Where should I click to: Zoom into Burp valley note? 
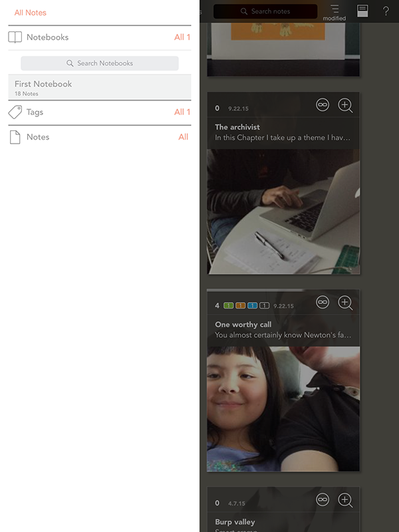tap(345, 500)
